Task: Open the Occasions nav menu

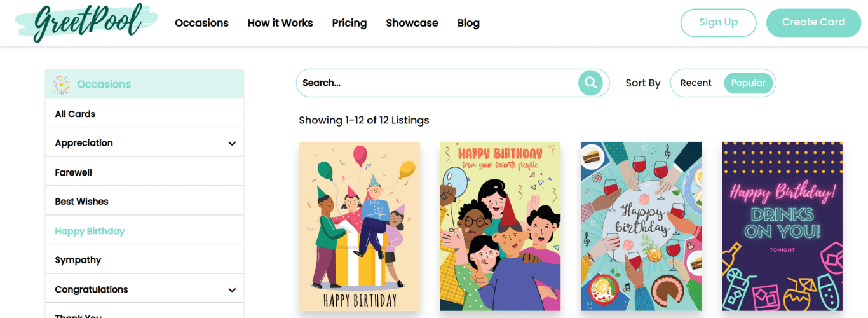Action: (x=201, y=23)
